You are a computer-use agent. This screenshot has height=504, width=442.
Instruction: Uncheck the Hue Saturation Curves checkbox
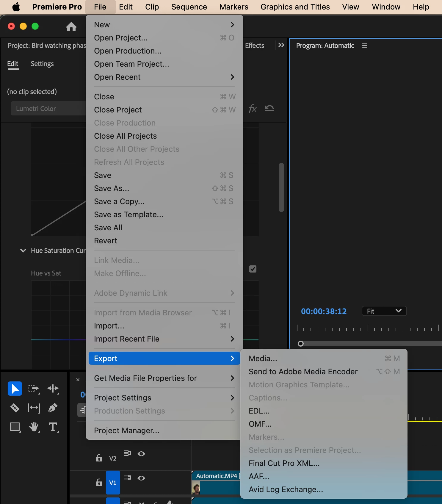click(x=253, y=269)
